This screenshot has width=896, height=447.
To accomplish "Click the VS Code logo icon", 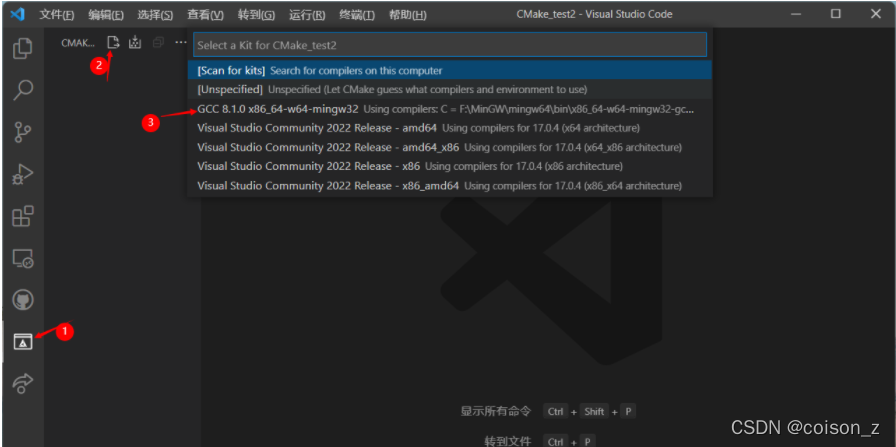I will (18, 14).
